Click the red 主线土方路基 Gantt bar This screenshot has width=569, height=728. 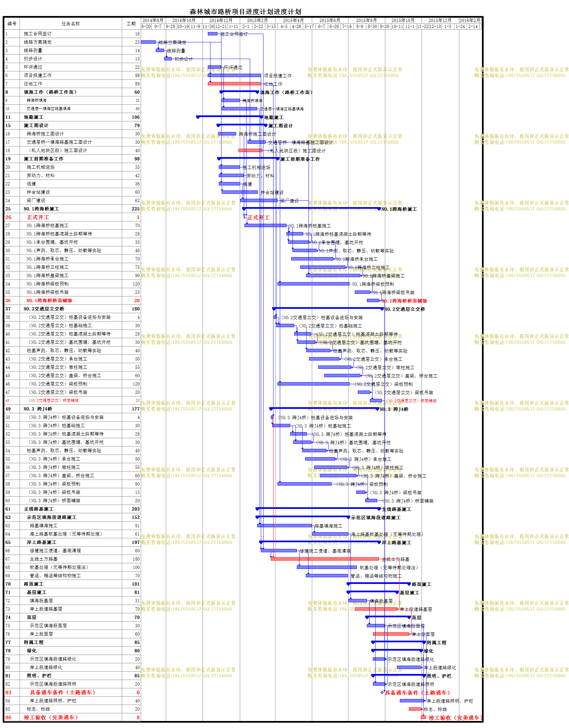(325, 559)
